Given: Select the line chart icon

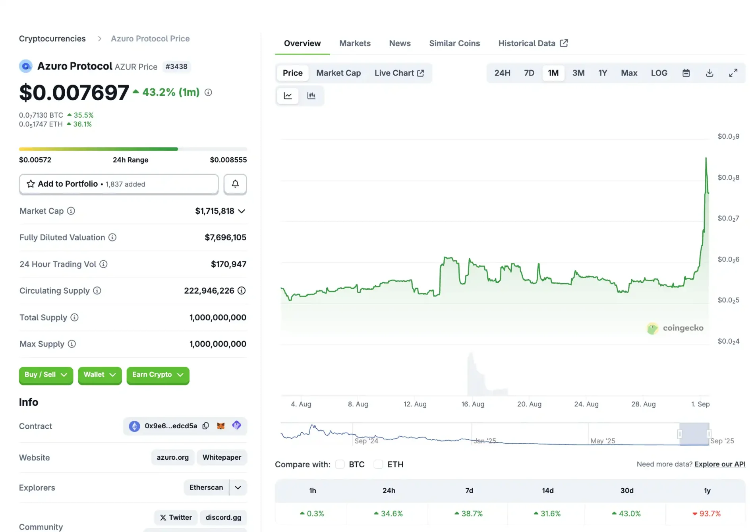Looking at the screenshot, I should pyautogui.click(x=288, y=95).
